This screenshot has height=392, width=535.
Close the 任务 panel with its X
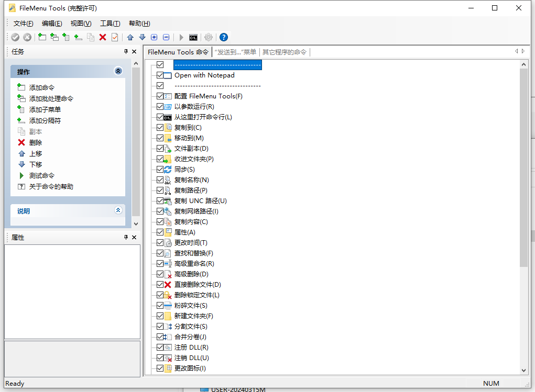(x=134, y=51)
